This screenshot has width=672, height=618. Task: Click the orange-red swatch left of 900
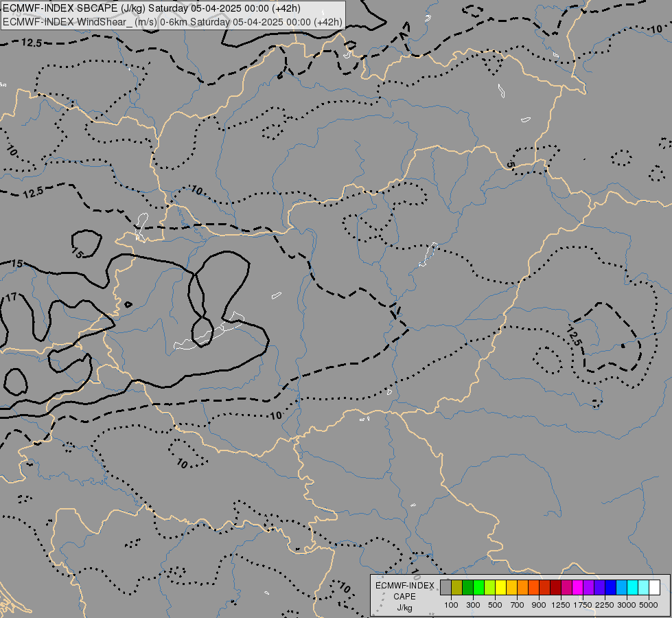click(533, 587)
